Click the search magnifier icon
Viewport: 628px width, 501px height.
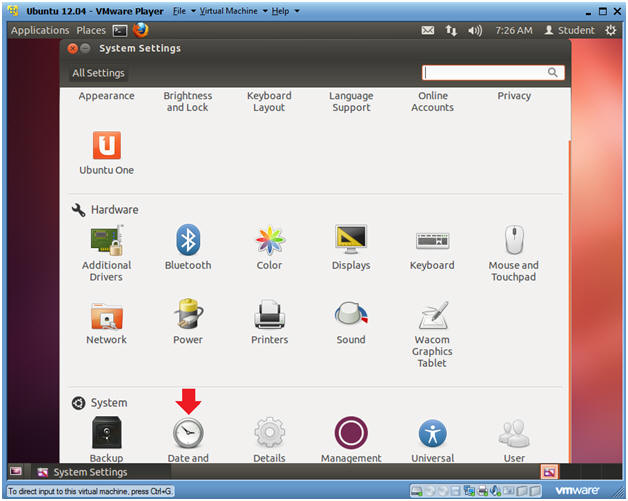coord(552,72)
